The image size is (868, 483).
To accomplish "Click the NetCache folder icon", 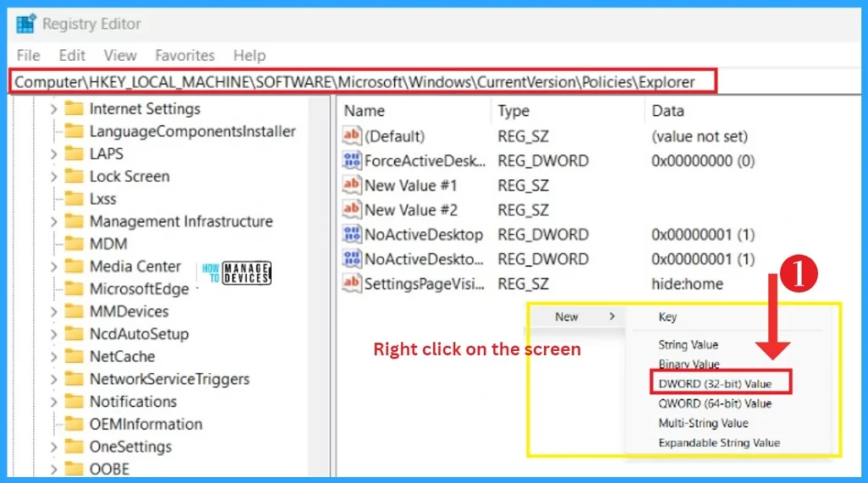I will coord(74,356).
